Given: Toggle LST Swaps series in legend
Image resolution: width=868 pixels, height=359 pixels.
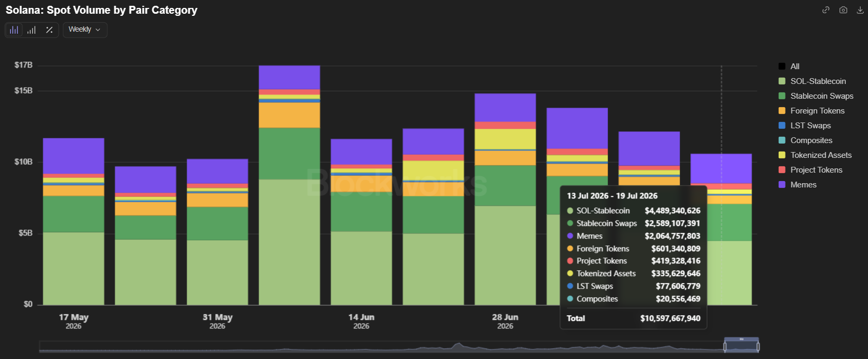Looking at the screenshot, I should coord(805,126).
